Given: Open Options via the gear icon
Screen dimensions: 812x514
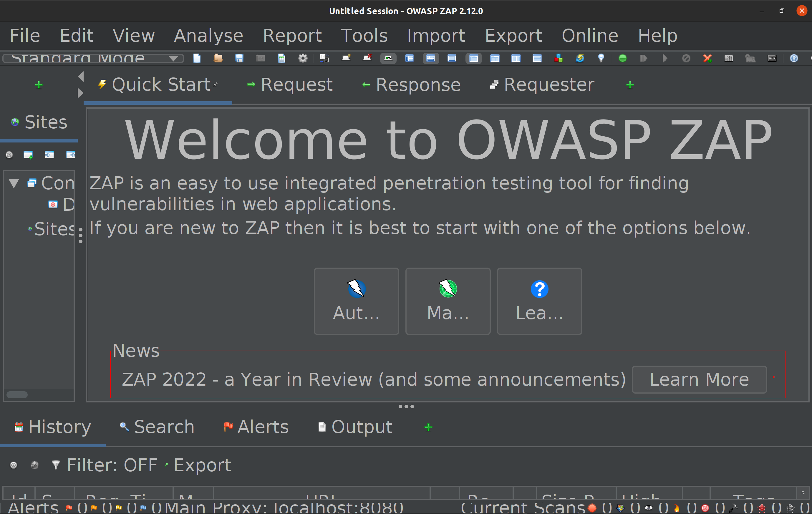Looking at the screenshot, I should [303, 58].
